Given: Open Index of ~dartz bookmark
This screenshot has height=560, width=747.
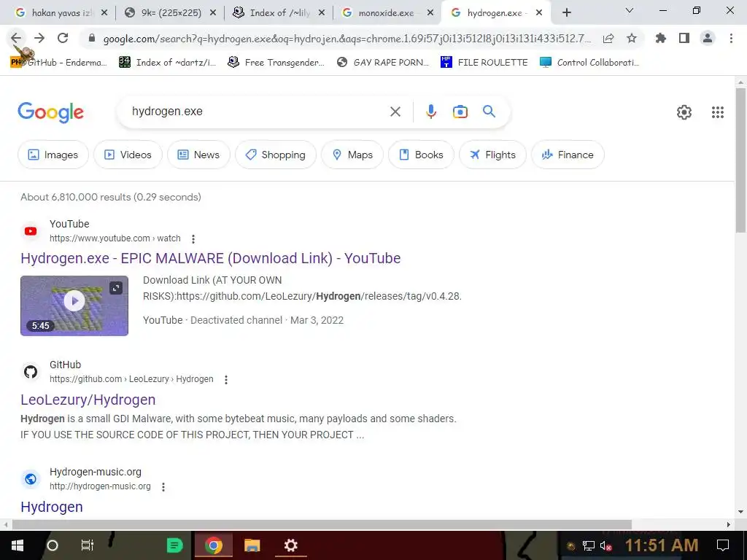Looking at the screenshot, I should (167, 63).
